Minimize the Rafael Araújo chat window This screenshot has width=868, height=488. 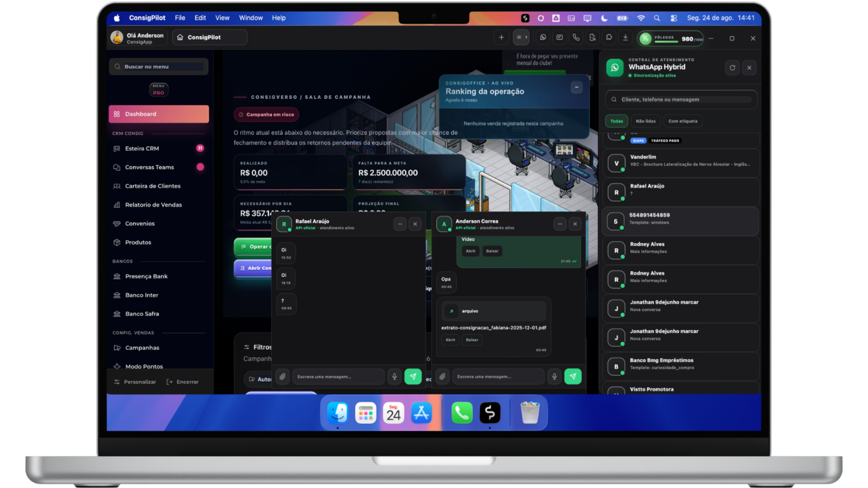pyautogui.click(x=400, y=224)
